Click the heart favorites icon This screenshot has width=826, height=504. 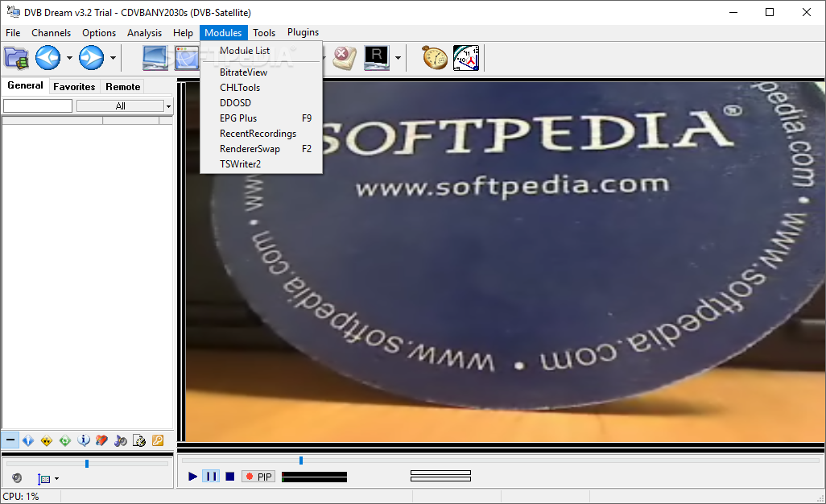pyautogui.click(x=102, y=440)
